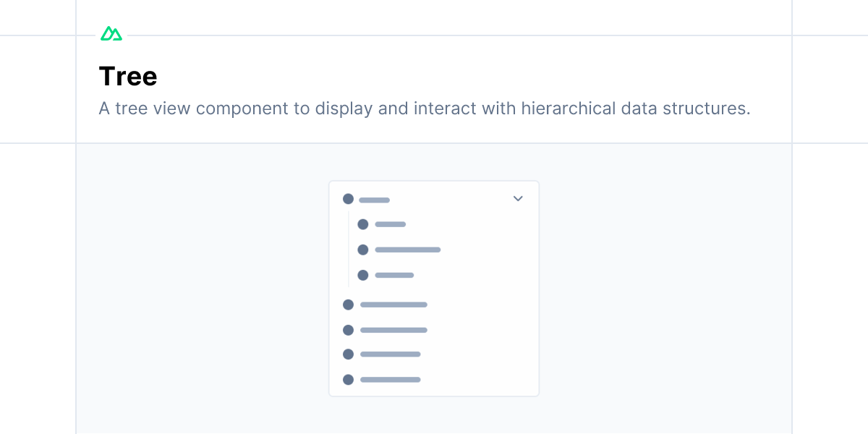This screenshot has width=868, height=434.
Task: Click the last tree item's dot icon
Action: click(348, 380)
